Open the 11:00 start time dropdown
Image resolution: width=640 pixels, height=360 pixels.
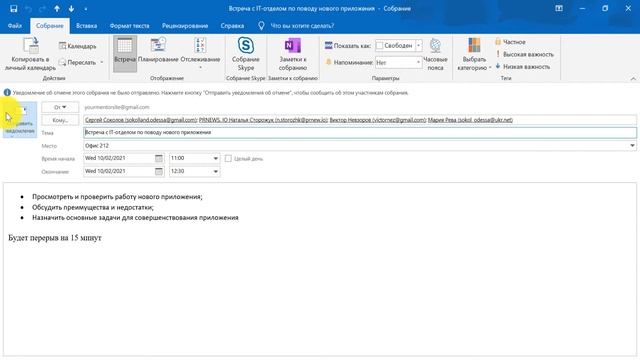tap(216, 158)
